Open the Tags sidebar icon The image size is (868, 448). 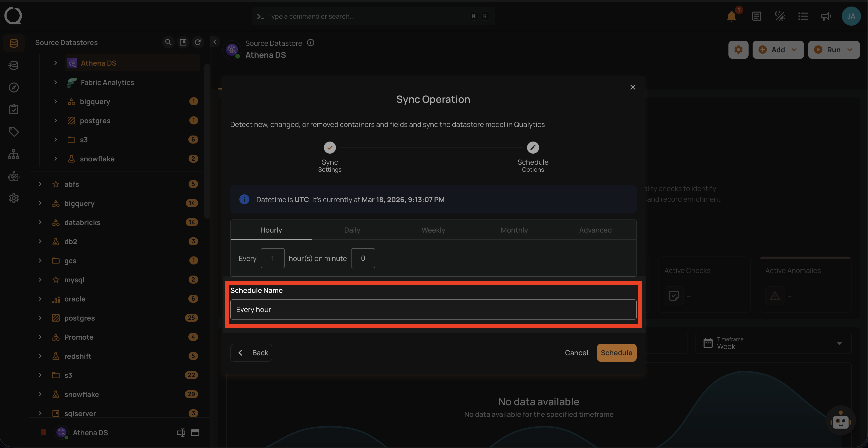(14, 131)
